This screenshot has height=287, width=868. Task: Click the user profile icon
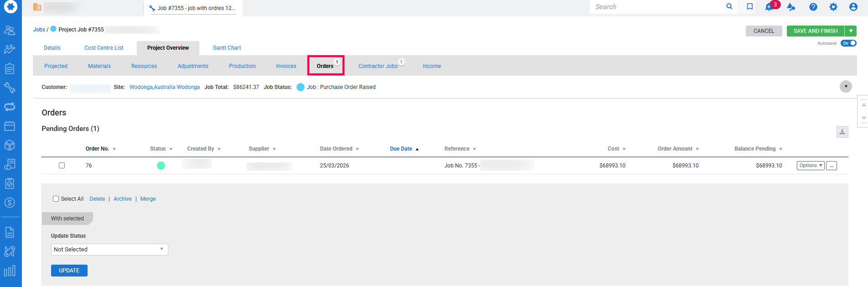click(853, 7)
